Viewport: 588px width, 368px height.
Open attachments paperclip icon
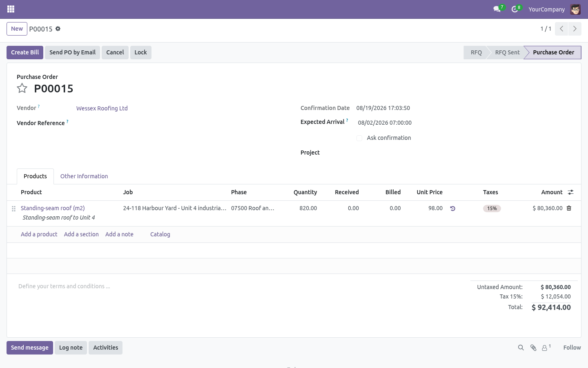pos(533,348)
